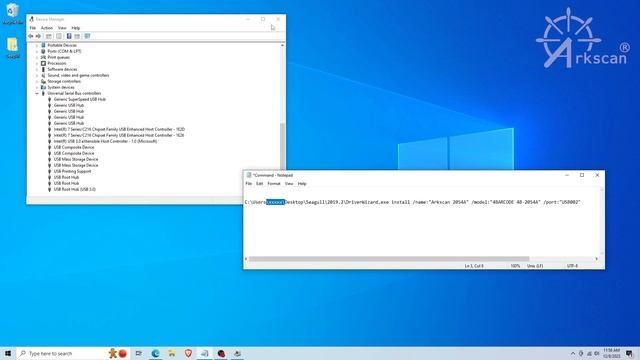Click "Ln 1, Col 8" in Notepad status bar
Image resolution: width=640 pixels, height=360 pixels.
coord(474,266)
